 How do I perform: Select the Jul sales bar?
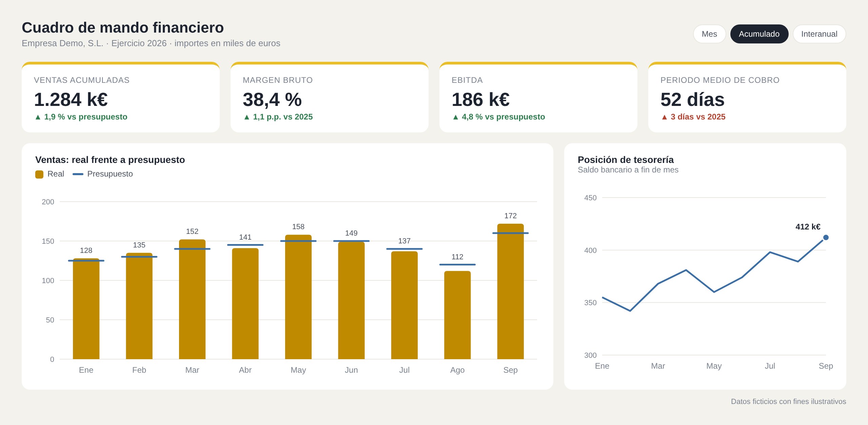click(405, 305)
